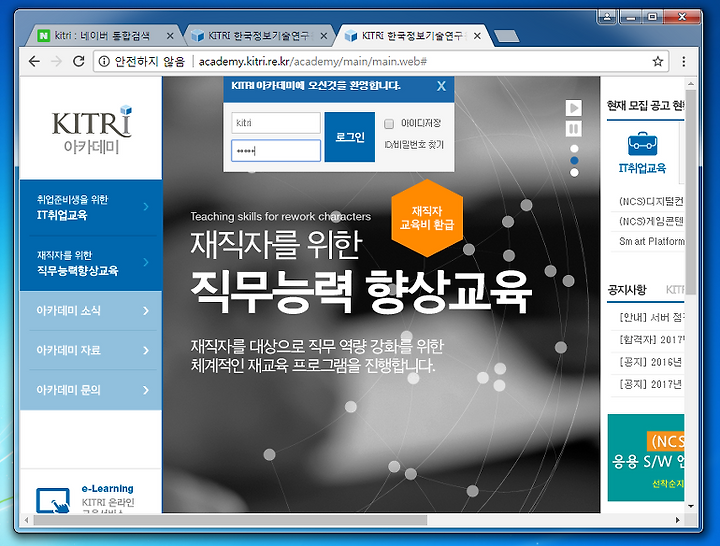The image size is (720, 546).
Task: Expand the chevron next to 직무능력향상교육
Action: click(146, 262)
